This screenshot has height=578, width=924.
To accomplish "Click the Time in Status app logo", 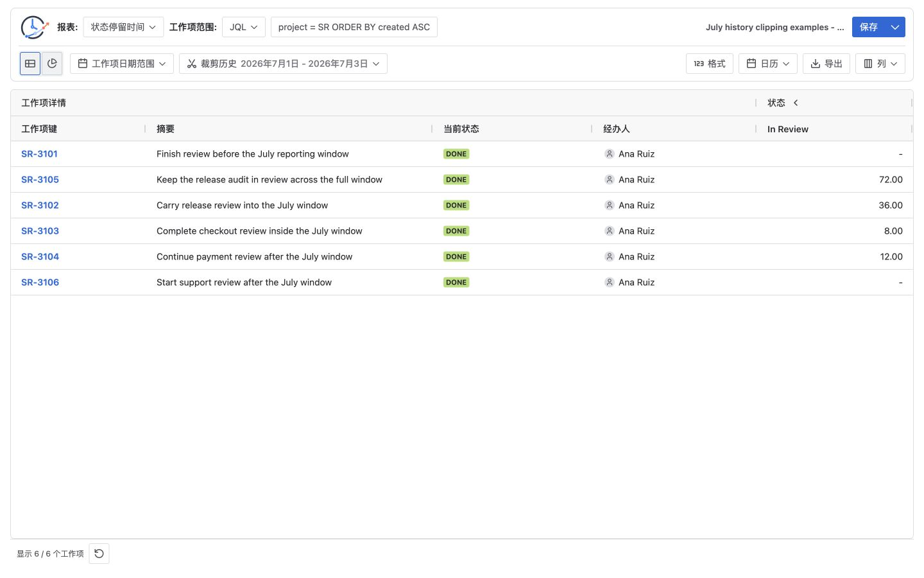I will [x=35, y=27].
